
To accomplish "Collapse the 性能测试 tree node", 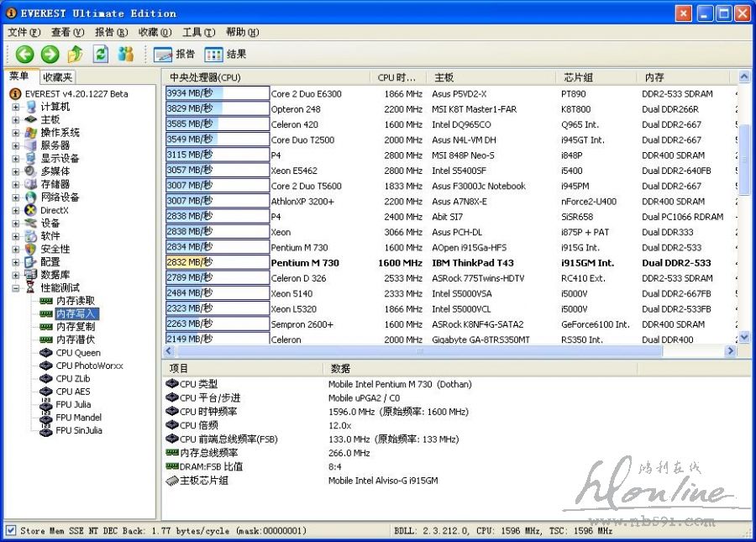I will [x=15, y=287].
